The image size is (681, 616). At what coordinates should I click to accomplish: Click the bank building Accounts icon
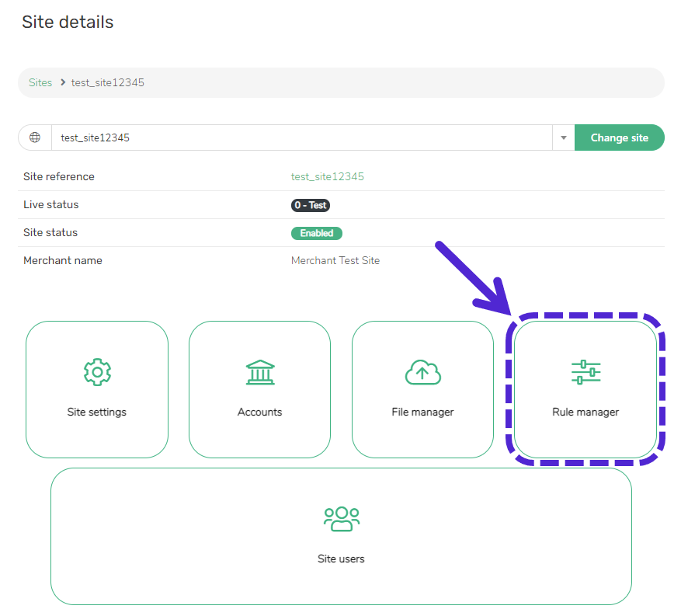(x=259, y=372)
